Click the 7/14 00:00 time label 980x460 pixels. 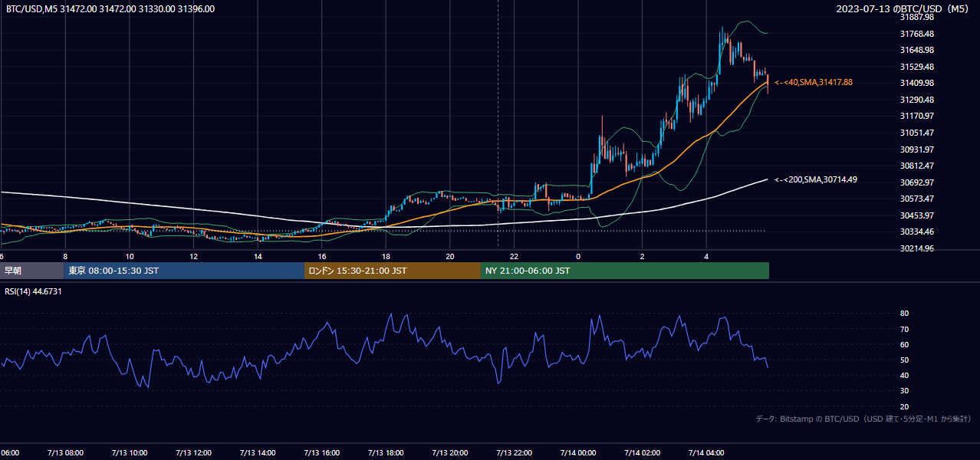[x=578, y=453]
